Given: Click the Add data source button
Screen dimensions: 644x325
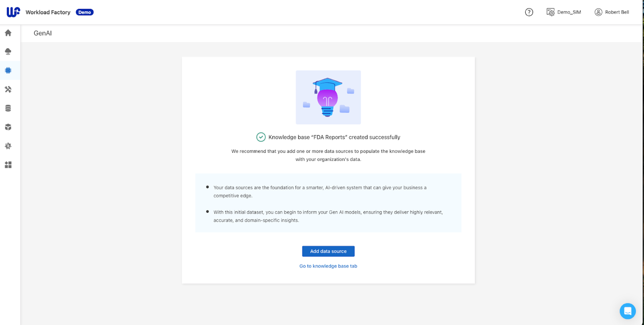Looking at the screenshot, I should 328,251.
